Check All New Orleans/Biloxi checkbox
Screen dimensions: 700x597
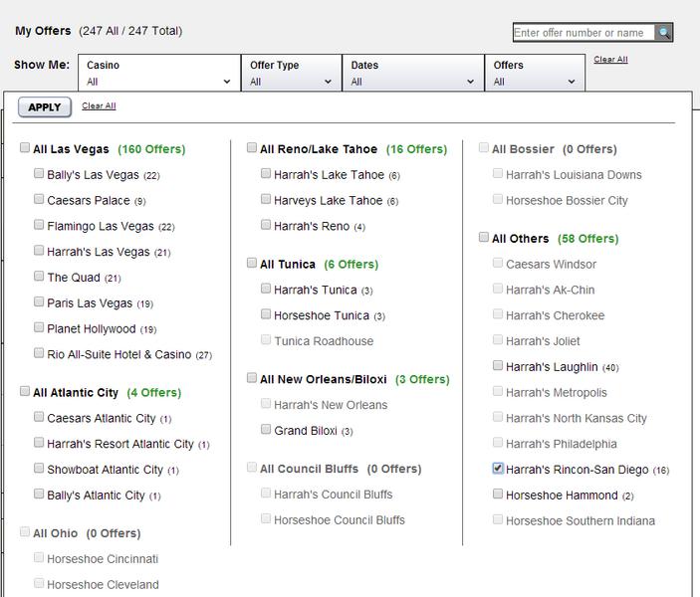[252, 378]
